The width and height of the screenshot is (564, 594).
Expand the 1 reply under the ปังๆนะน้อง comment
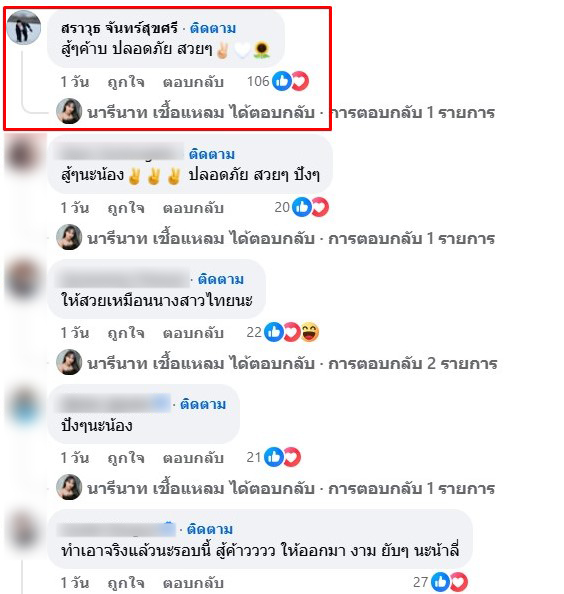point(291,489)
